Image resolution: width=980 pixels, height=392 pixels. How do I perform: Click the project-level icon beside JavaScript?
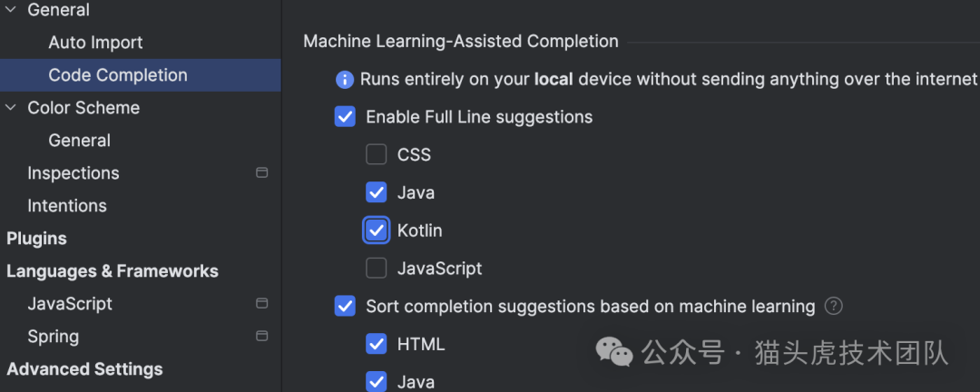pos(262,304)
